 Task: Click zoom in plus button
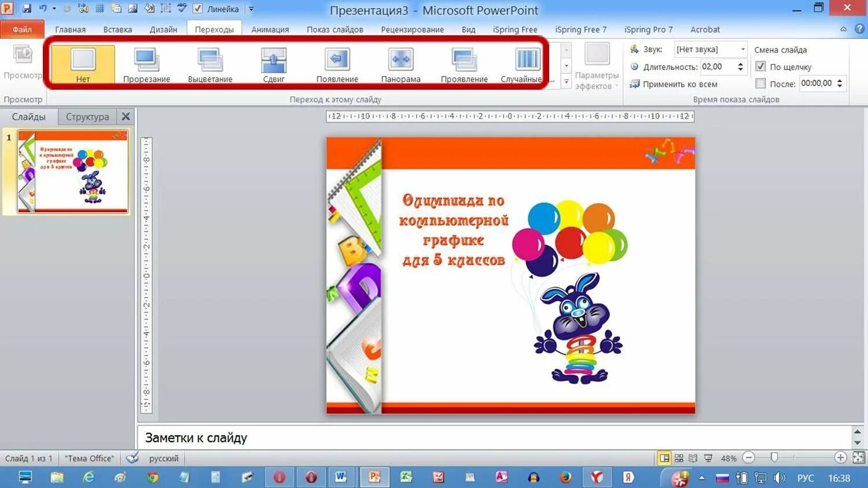click(840, 458)
